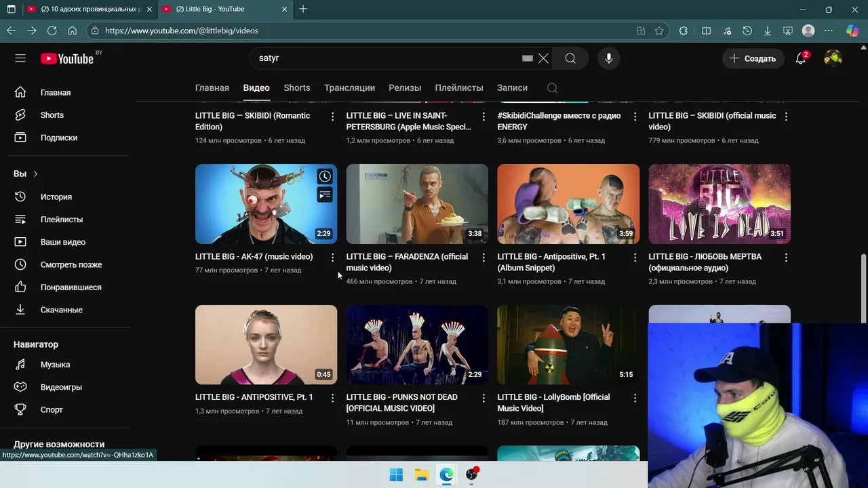Open a new browser tab
The image size is (868, 488).
coord(303,9)
